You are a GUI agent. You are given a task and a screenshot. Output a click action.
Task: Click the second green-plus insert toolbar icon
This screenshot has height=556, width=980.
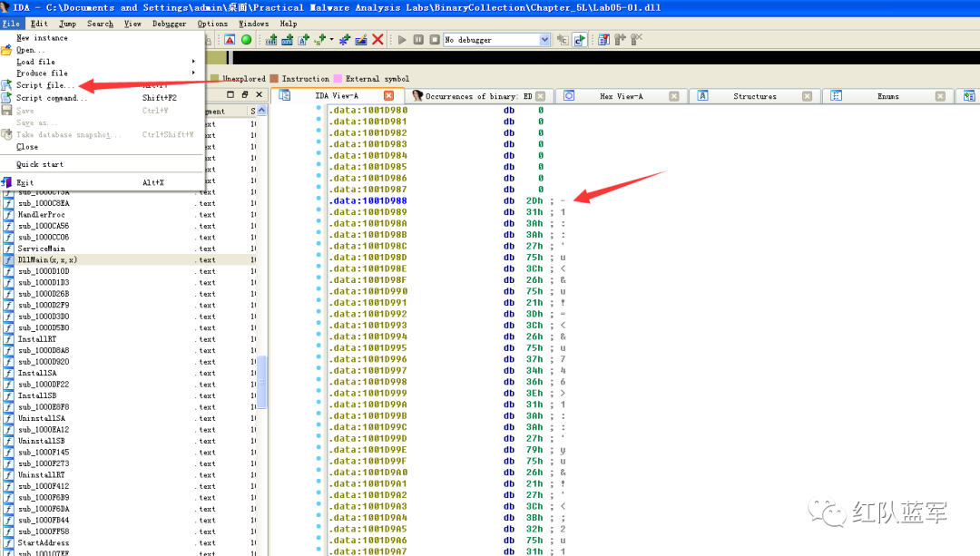point(288,40)
